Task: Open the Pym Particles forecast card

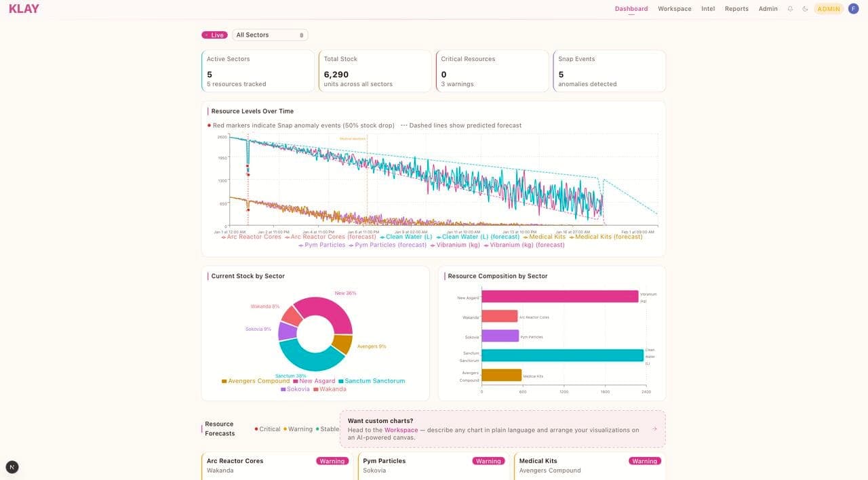Action: (x=433, y=466)
